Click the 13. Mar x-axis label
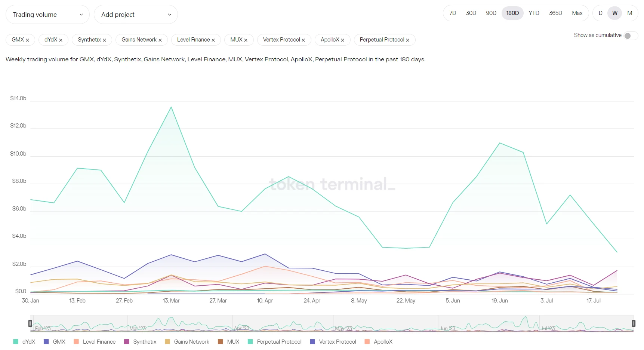 (171, 301)
